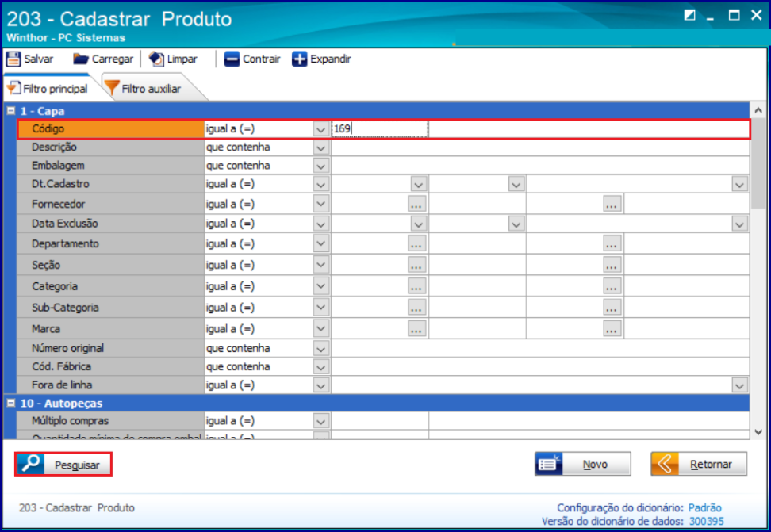Open first lookup button in Seção row
This screenshot has height=532, width=771.
pos(416,265)
